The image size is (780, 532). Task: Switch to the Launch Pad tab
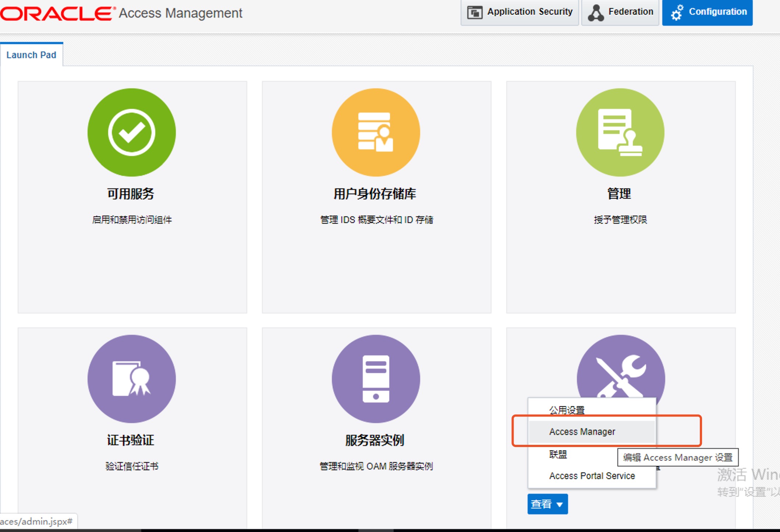[x=31, y=55]
